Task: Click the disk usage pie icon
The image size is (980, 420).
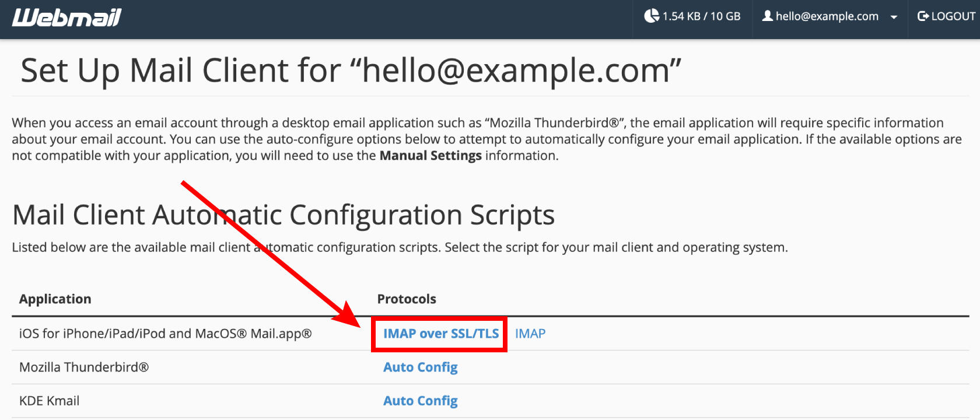Action: (x=651, y=16)
